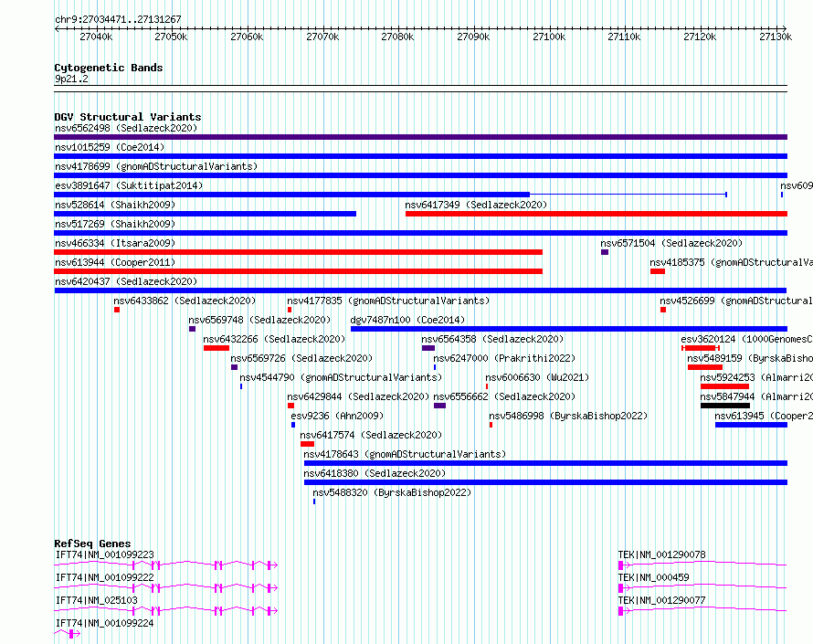The width and height of the screenshot is (813, 644).
Task: Click the red nsv4526699 marker
Action: [x=663, y=310]
